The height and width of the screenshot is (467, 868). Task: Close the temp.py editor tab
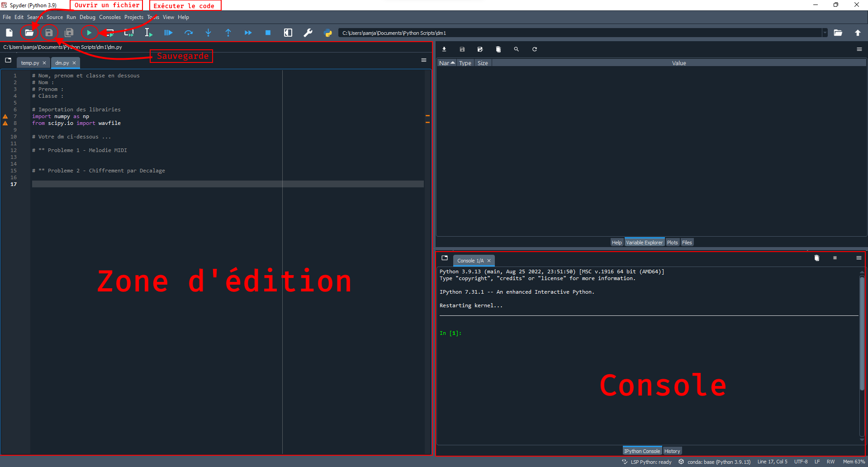point(44,63)
